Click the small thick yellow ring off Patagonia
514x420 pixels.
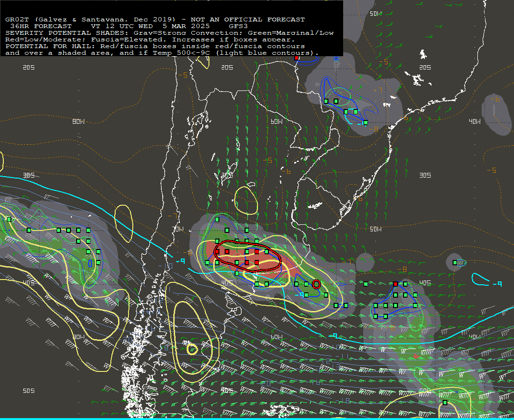192,349
